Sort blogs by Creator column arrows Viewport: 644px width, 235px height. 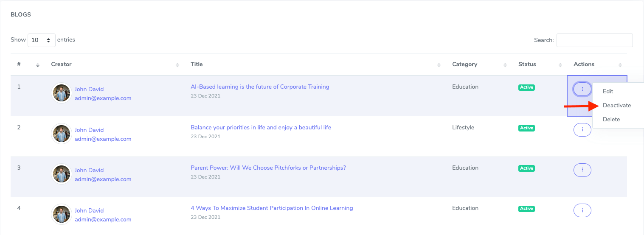pos(177,65)
